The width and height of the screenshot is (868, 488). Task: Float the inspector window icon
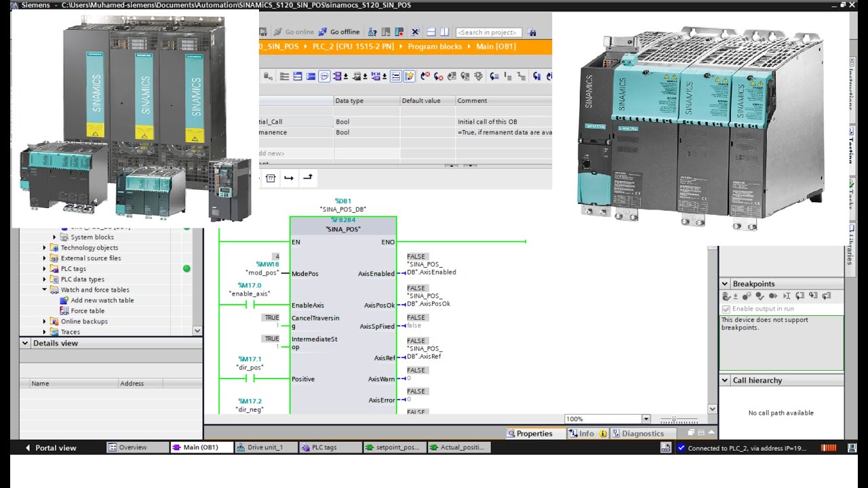click(691, 432)
